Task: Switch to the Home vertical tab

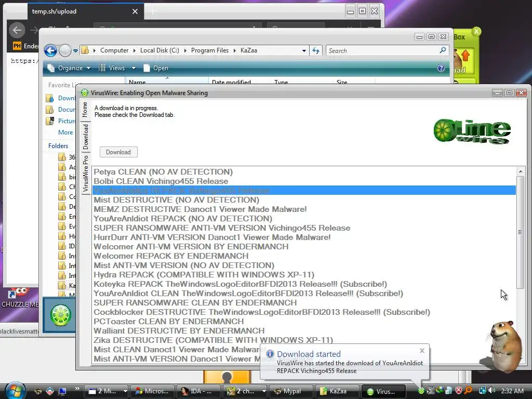Action: coord(85,109)
